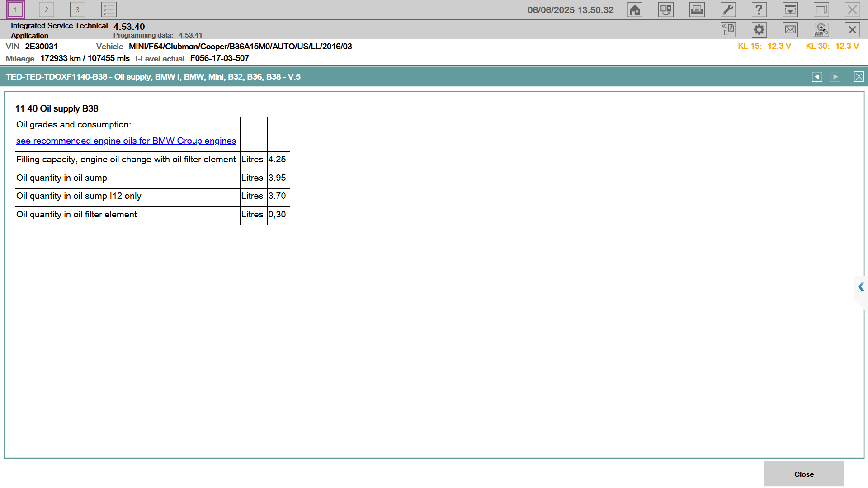Open the mail envelope feedback icon
The image size is (868, 488).
coord(790,30)
